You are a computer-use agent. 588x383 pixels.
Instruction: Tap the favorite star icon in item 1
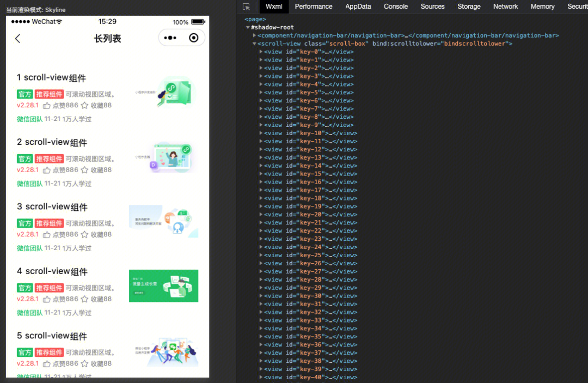point(84,105)
